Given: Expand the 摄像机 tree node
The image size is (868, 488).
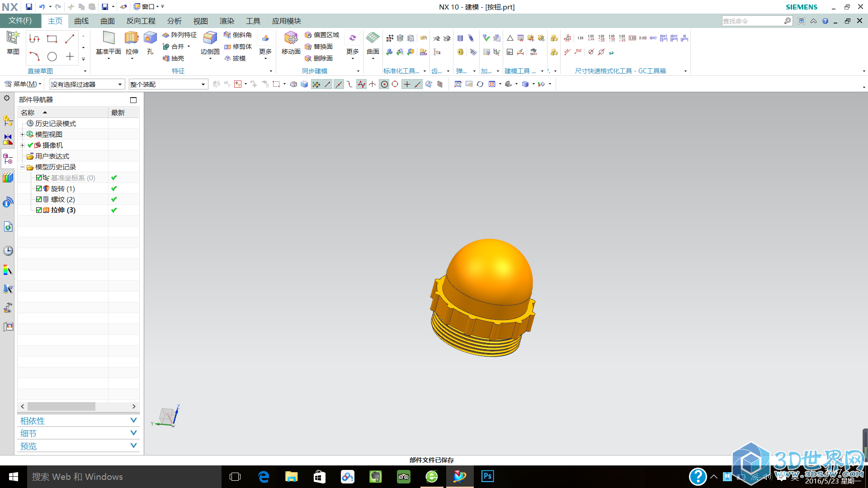Looking at the screenshot, I should (x=23, y=145).
